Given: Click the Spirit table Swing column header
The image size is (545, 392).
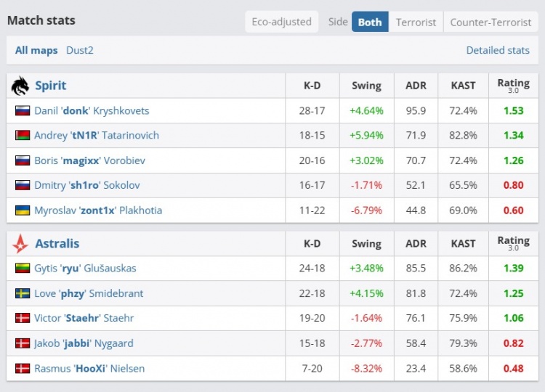Looking at the screenshot, I should [x=366, y=86].
